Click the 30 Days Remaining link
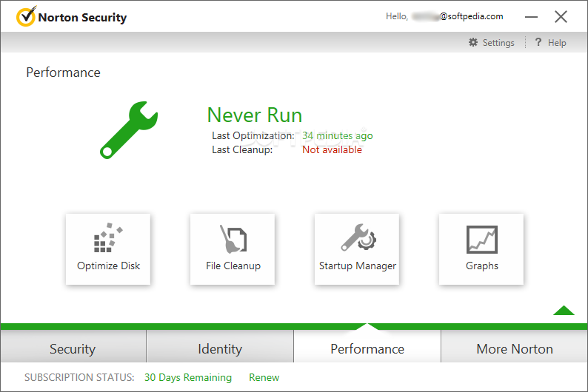This screenshot has height=392, width=588. (x=188, y=377)
